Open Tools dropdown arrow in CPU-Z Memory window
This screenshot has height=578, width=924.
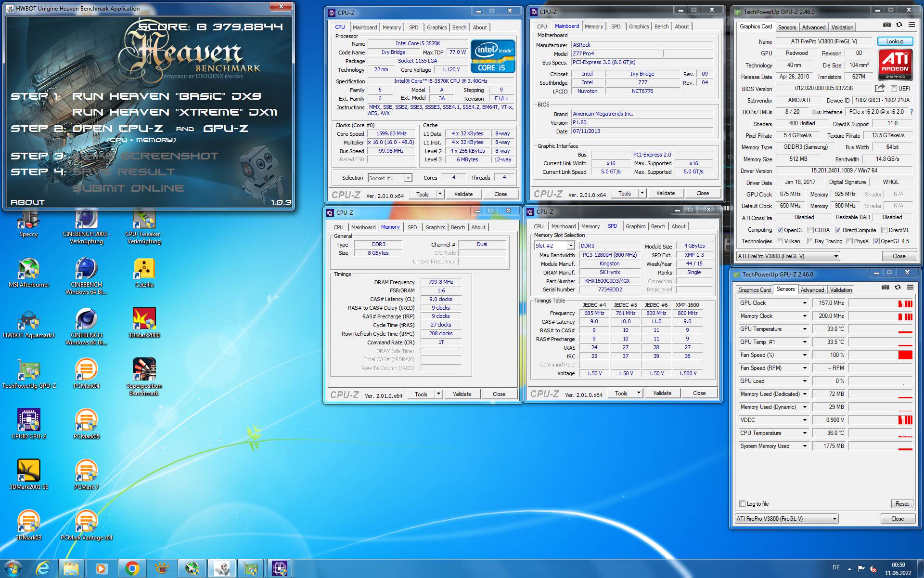pyautogui.click(x=438, y=394)
